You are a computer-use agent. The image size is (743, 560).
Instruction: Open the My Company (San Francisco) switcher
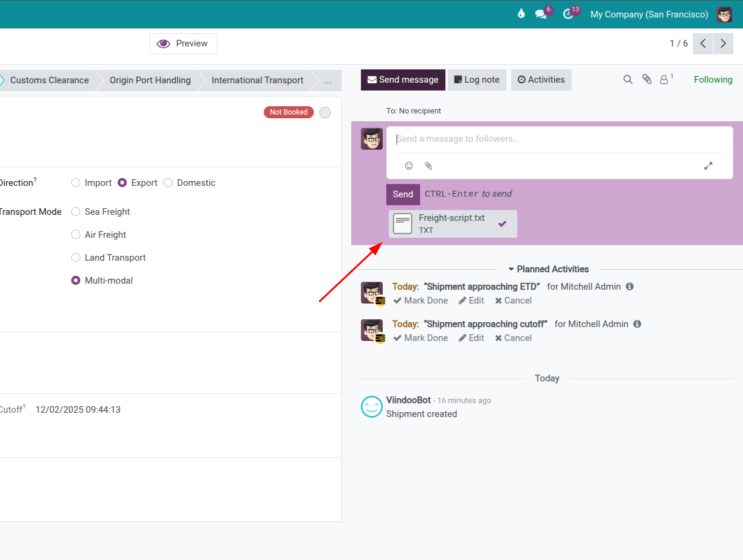[x=649, y=14]
